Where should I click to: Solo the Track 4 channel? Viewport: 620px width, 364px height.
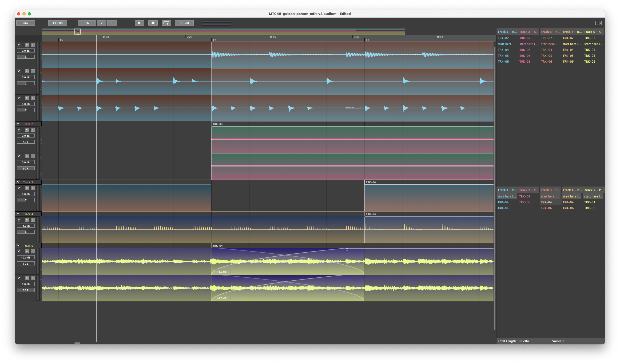click(33, 220)
